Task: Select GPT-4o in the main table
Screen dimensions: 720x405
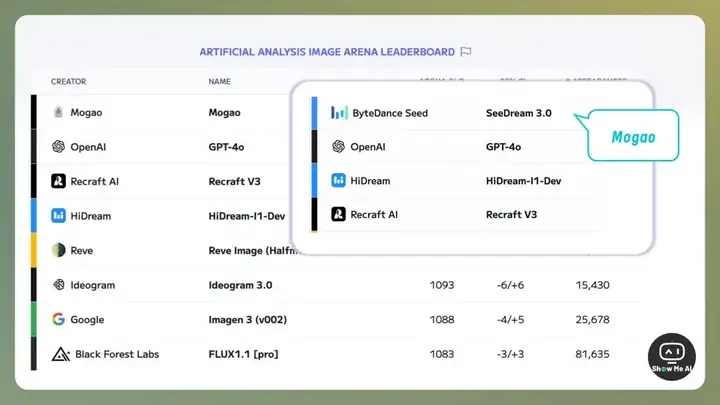Action: point(226,147)
